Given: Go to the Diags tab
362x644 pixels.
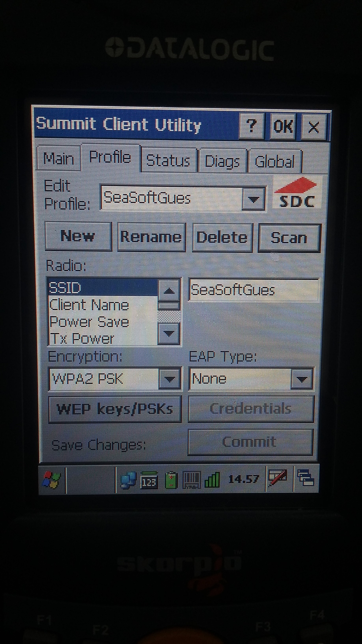Looking at the screenshot, I should coord(222,161).
